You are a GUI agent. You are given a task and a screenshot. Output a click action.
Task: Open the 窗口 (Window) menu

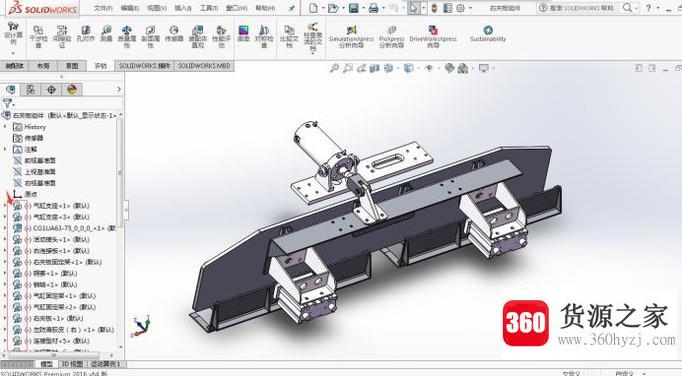237,8
